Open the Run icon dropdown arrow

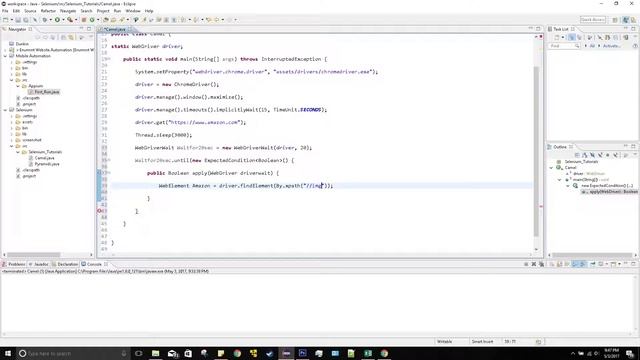click(x=63, y=20)
